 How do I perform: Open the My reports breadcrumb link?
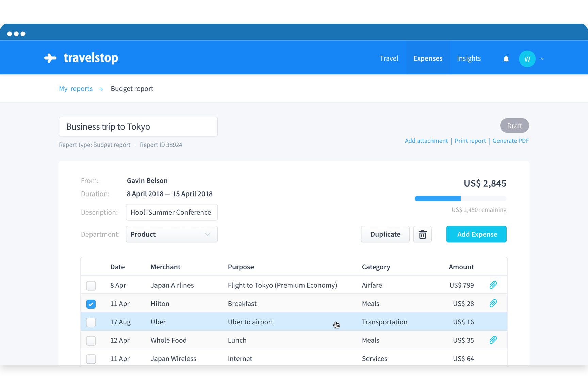(x=76, y=89)
